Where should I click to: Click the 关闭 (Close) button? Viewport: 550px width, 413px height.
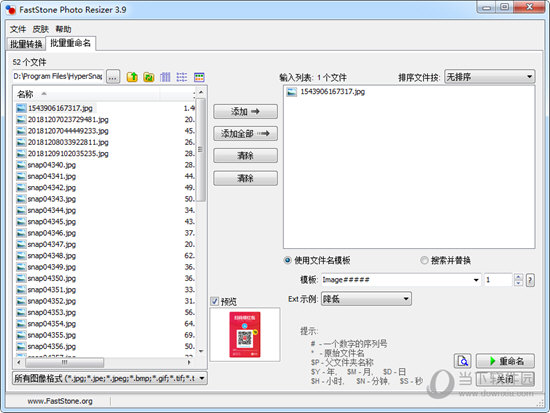click(x=505, y=379)
